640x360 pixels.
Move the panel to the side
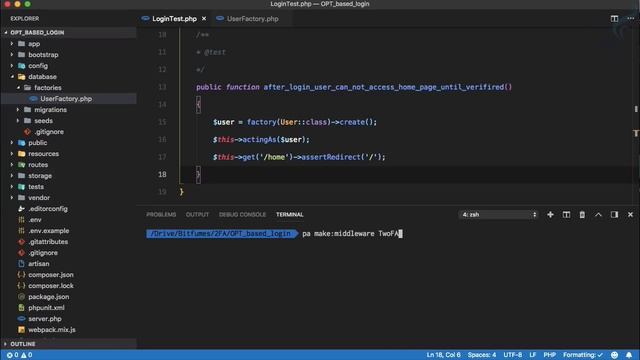tap(614, 215)
